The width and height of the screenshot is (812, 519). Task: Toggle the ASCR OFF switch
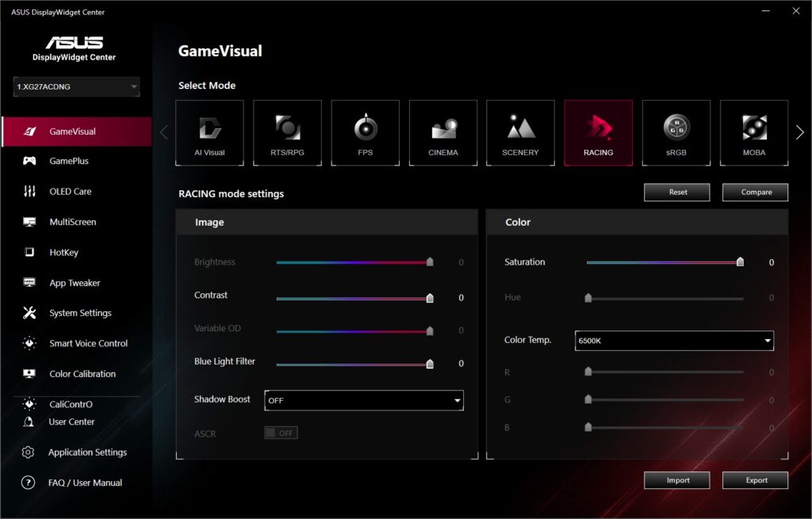tap(282, 433)
